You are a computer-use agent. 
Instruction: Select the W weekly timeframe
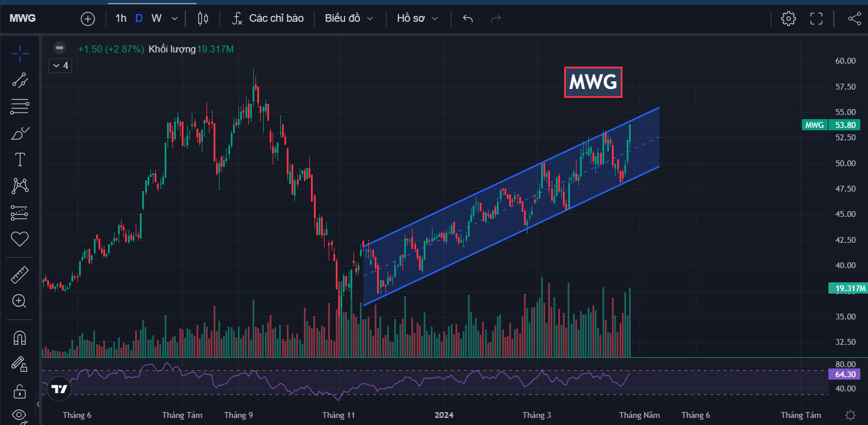(x=156, y=19)
